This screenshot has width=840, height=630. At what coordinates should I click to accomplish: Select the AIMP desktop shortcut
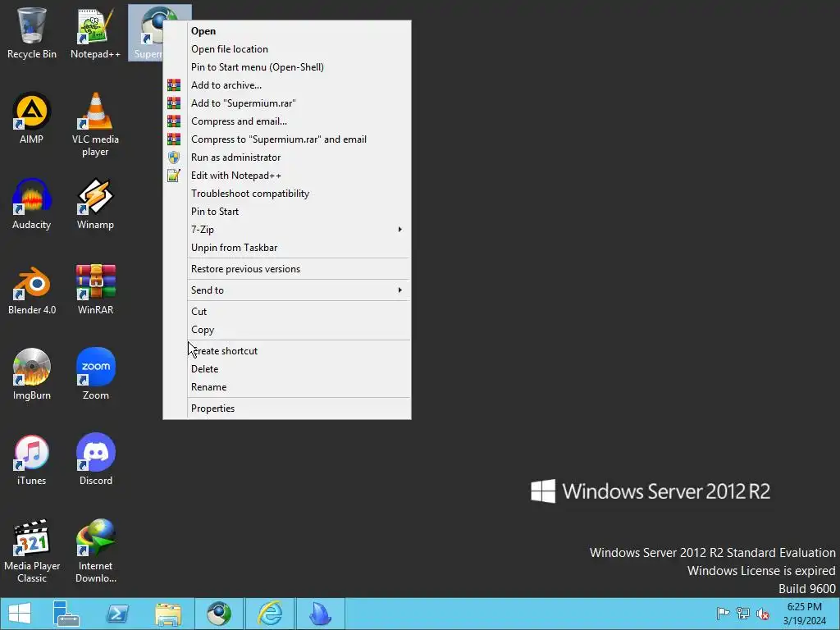coord(32,118)
